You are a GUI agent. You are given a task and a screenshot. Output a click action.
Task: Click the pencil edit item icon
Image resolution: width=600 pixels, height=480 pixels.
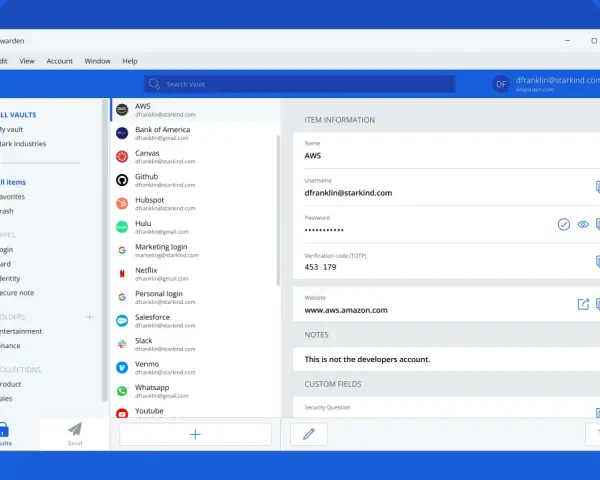click(x=309, y=434)
